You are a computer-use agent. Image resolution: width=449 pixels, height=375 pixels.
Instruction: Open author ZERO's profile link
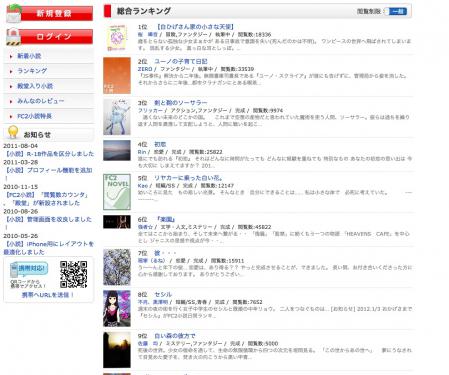pos(145,69)
